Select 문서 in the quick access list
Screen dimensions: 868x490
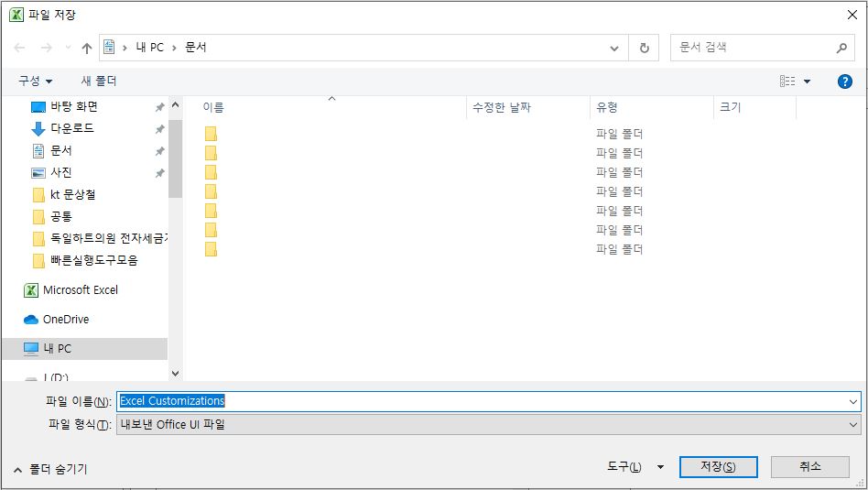61,150
